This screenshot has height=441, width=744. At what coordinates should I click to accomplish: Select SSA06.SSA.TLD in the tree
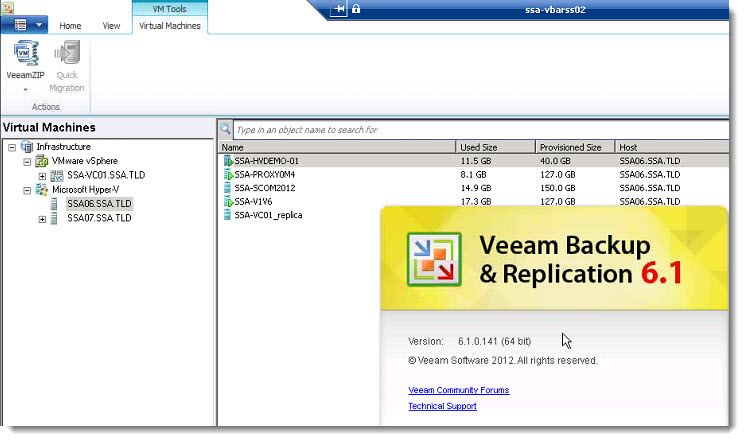(x=99, y=204)
